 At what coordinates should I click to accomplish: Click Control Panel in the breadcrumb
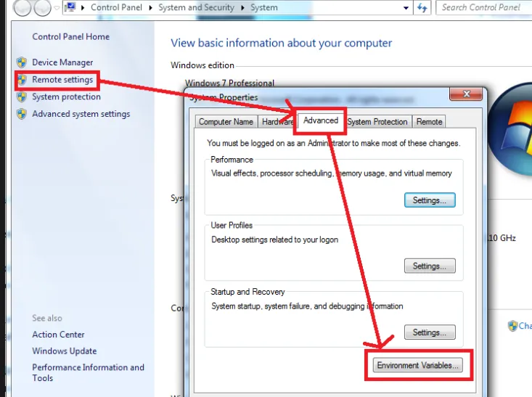pyautogui.click(x=116, y=7)
